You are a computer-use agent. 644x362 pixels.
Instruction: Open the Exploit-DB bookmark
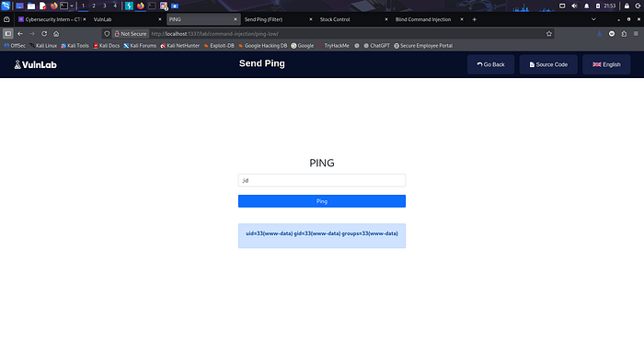[219, 46]
